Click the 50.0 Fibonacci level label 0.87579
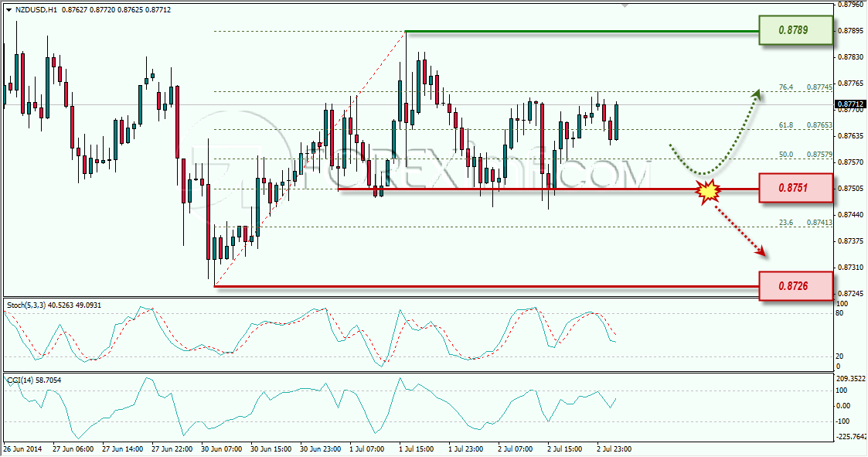Screen dimensions: 868x457 (x=805, y=154)
